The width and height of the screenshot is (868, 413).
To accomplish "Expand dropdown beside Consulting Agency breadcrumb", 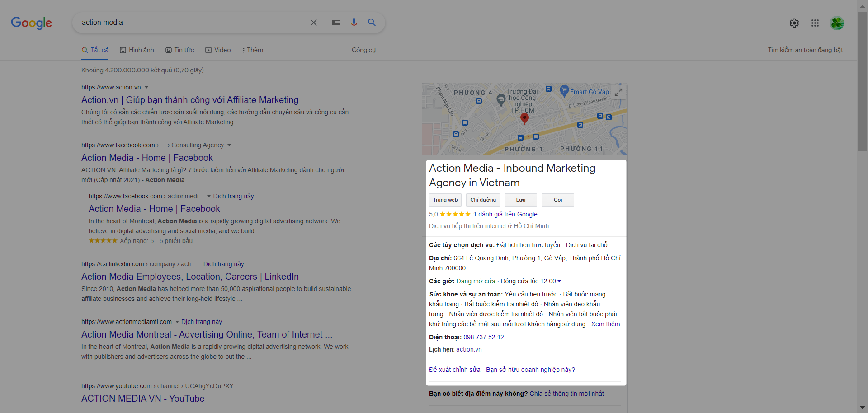I will click(x=229, y=145).
